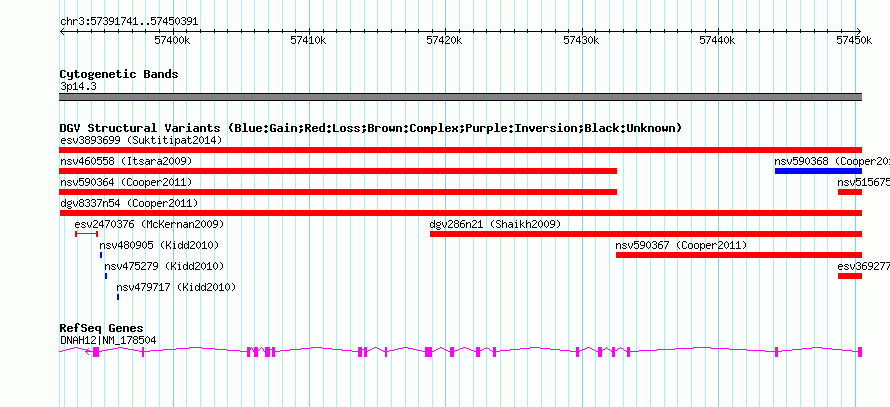Screen dimensions: 890x407
Task: Click the esv3893699 (Suktitipat2014) variant label
Action: click(x=141, y=140)
